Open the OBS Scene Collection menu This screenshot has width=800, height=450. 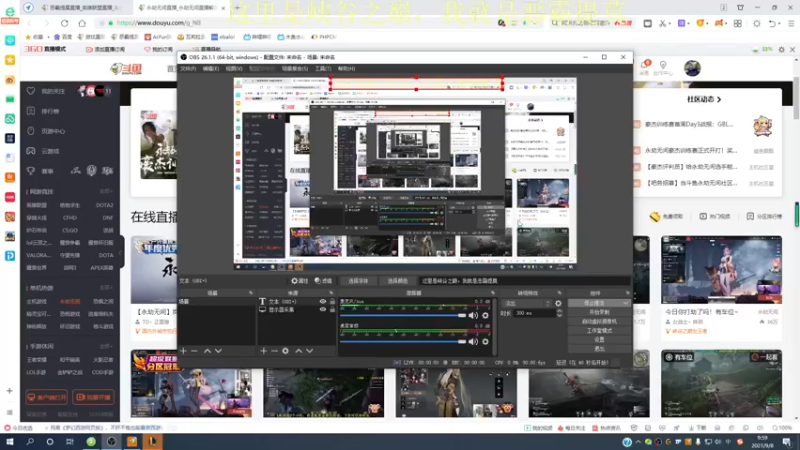pyautogui.click(x=295, y=68)
